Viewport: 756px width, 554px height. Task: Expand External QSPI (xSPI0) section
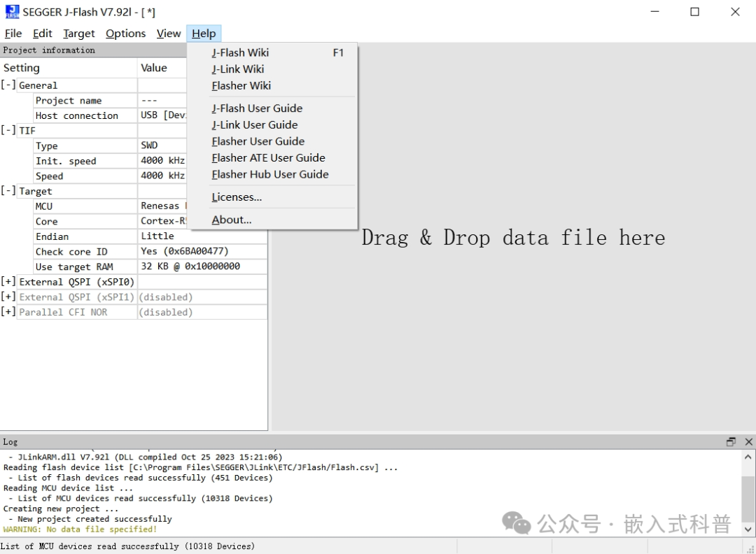[8, 281]
